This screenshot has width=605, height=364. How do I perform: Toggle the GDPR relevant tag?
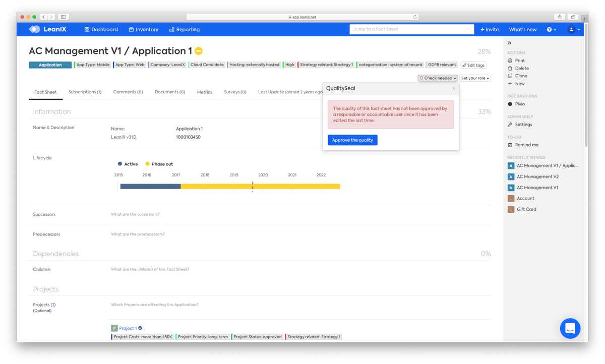click(x=441, y=65)
